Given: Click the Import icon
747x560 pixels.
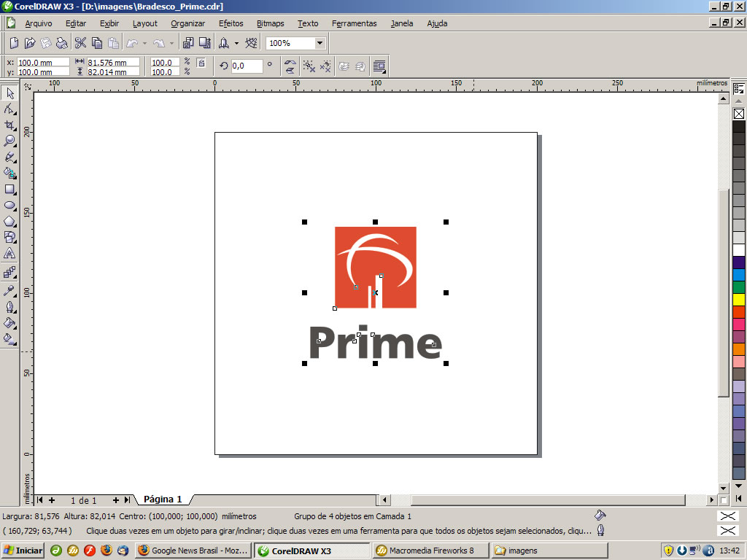Looking at the screenshot, I should [188, 43].
